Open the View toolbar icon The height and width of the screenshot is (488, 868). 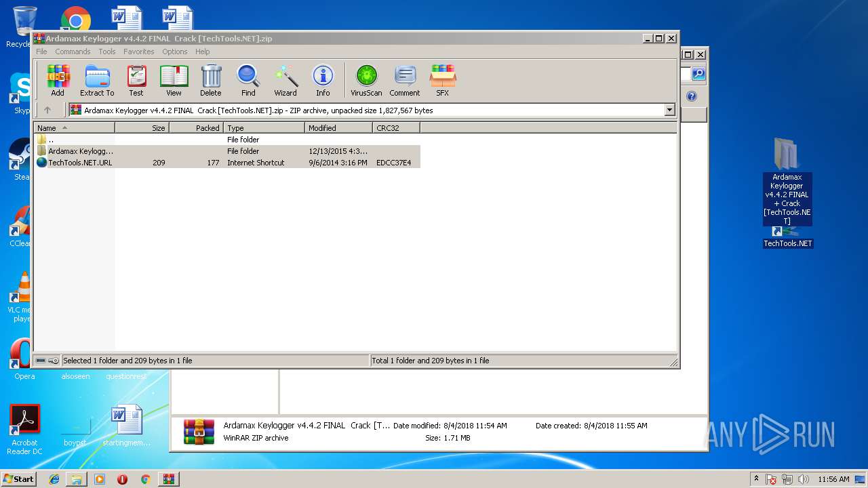[x=174, y=81]
